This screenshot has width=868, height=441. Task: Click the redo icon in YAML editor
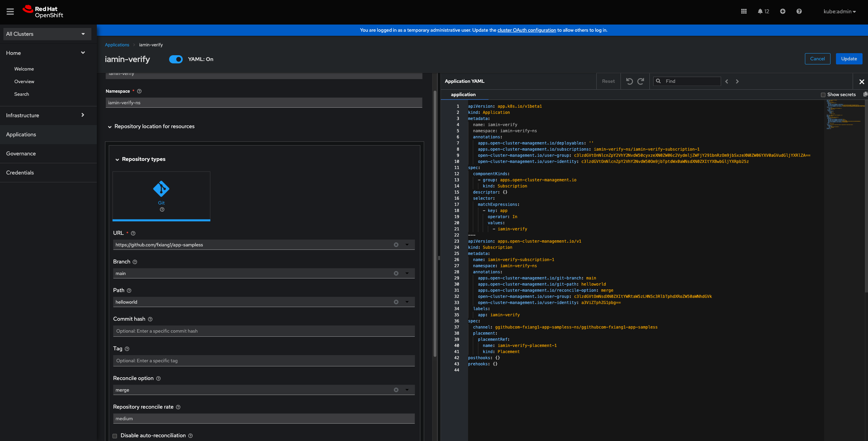coord(641,81)
